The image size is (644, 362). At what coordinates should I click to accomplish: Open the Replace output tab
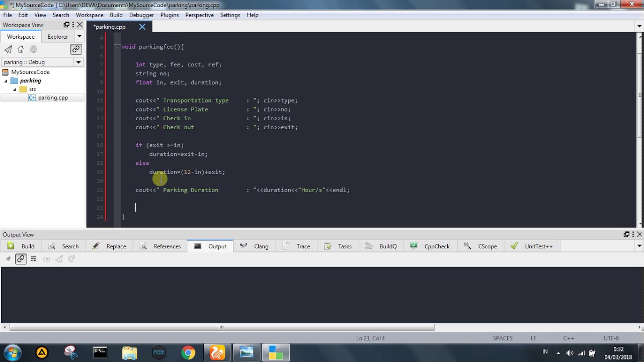[110, 246]
